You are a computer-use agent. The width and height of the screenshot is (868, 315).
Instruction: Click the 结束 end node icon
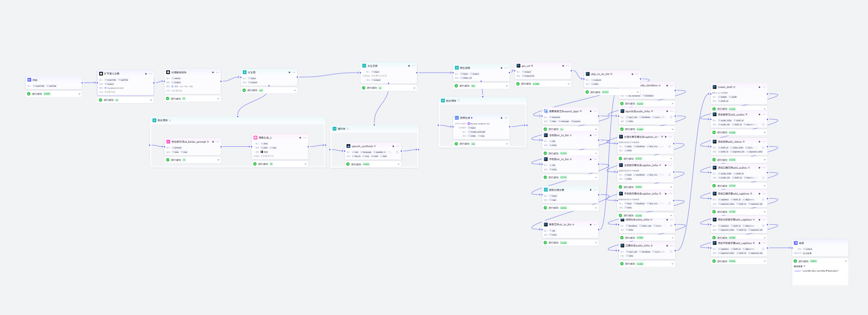[x=795, y=243]
